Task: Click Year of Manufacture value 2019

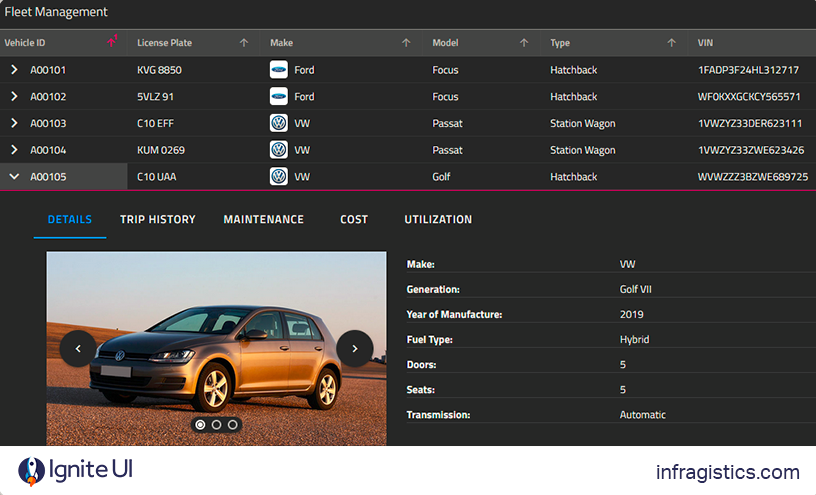Action: tap(631, 314)
